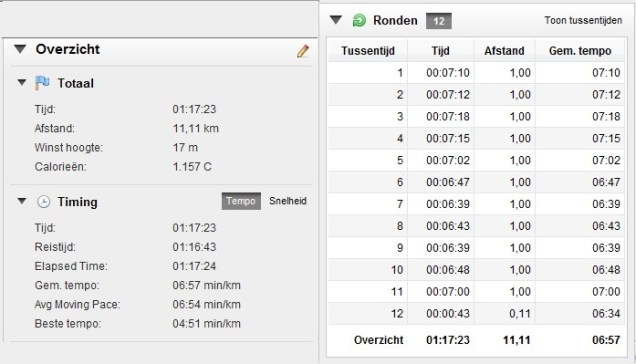The image size is (636, 364).
Task: Sort by the Gem. tempo column header
Action: 580,51
